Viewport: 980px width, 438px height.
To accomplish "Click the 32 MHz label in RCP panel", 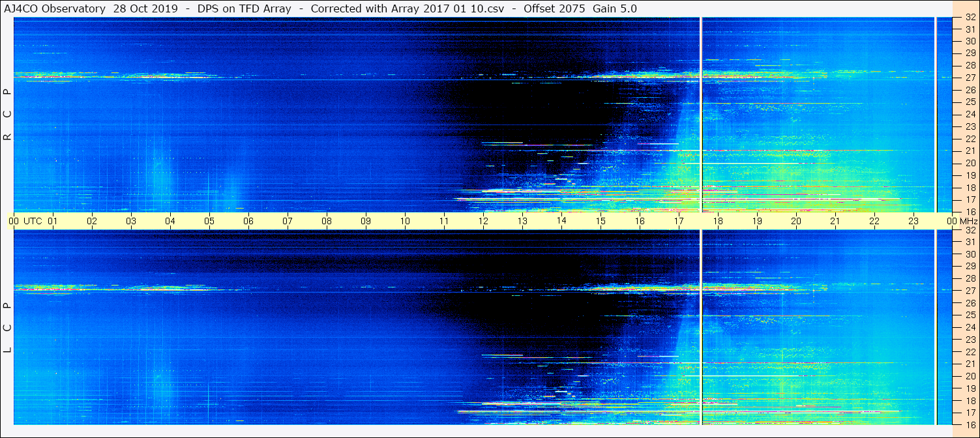I will click(970, 18).
